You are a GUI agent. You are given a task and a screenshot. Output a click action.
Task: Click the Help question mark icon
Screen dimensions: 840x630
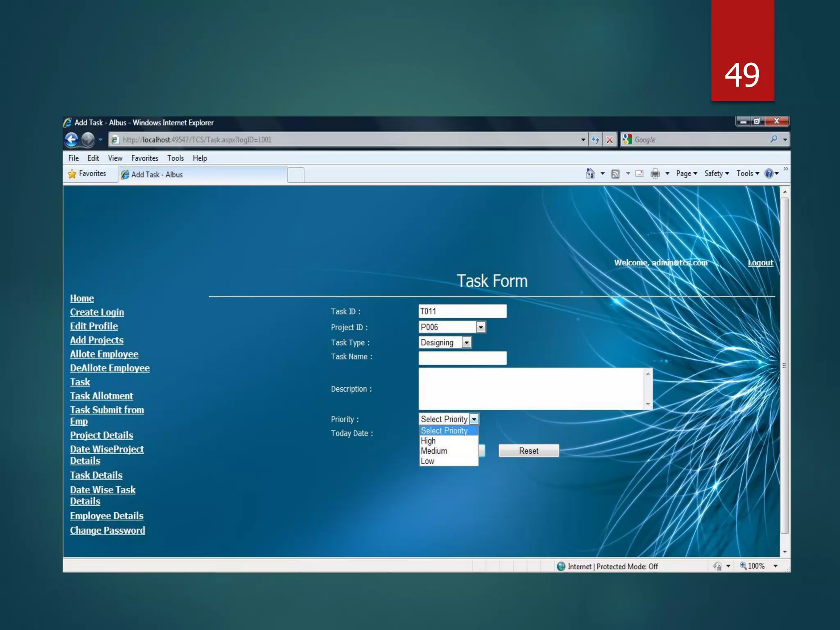point(769,173)
